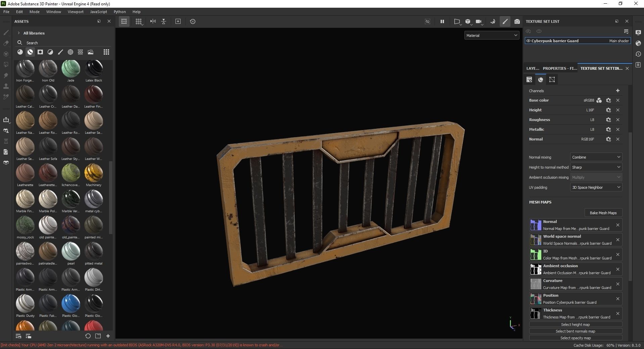This screenshot has height=349, width=644.
Task: Click Bake Mesh Maps button
Action: (603, 213)
